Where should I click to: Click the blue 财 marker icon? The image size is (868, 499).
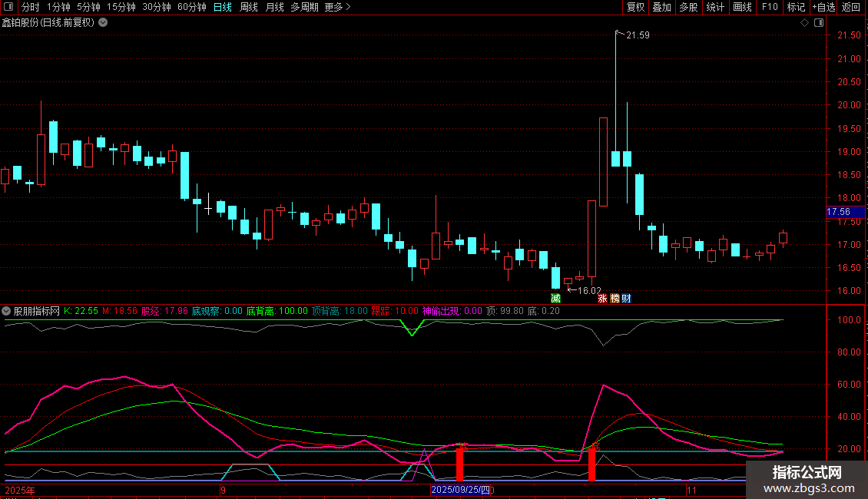pyautogui.click(x=626, y=298)
